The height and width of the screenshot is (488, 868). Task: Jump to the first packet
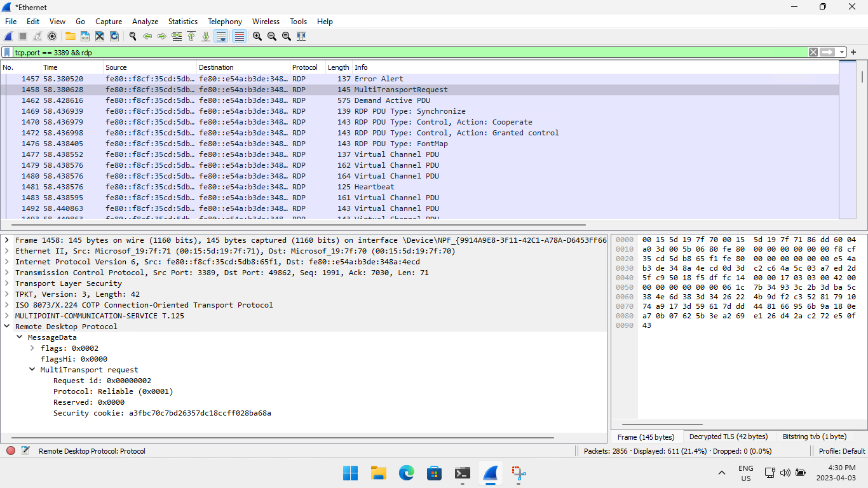(x=191, y=36)
